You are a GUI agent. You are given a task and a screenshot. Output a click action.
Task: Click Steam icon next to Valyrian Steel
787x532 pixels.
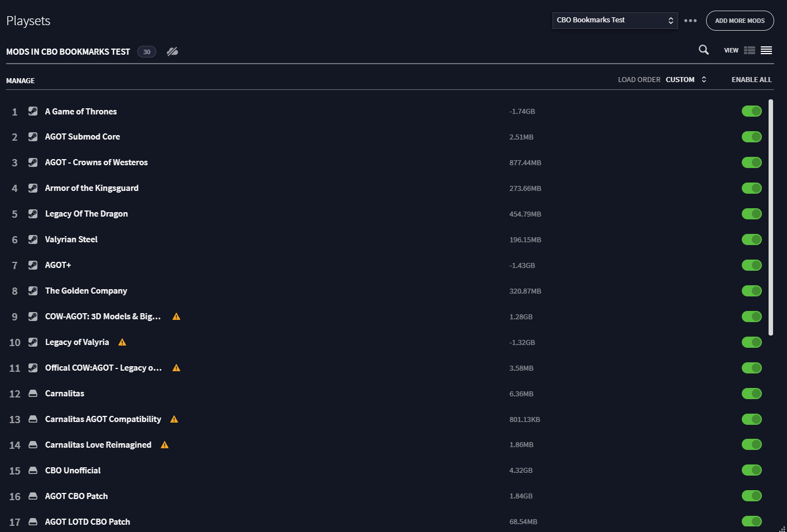[33, 239]
